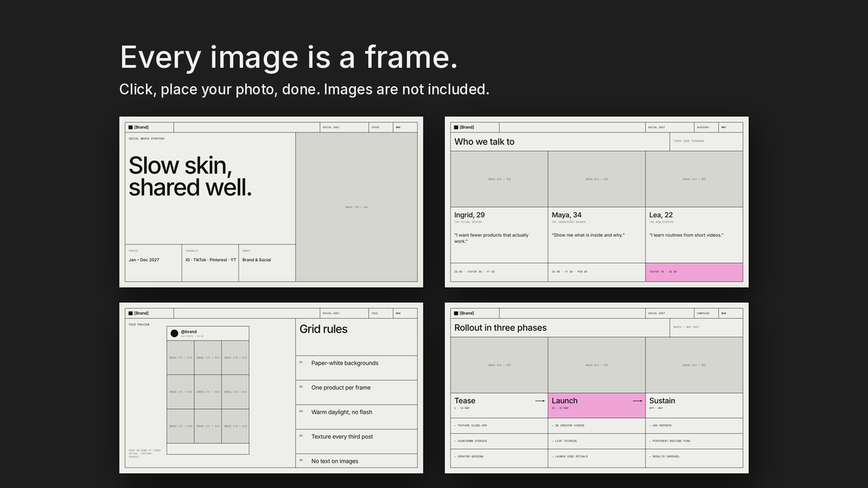Click the 'Jan – Dec 2027' period text

[x=144, y=260]
